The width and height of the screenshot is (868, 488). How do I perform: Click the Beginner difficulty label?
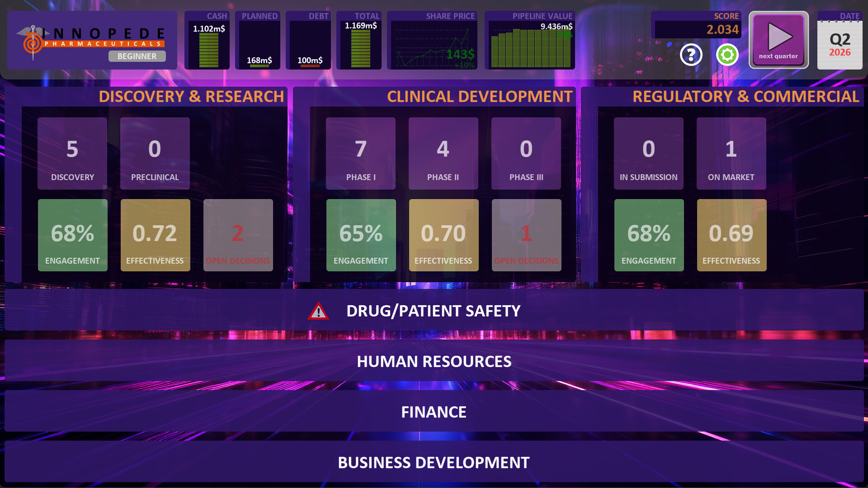(x=137, y=56)
